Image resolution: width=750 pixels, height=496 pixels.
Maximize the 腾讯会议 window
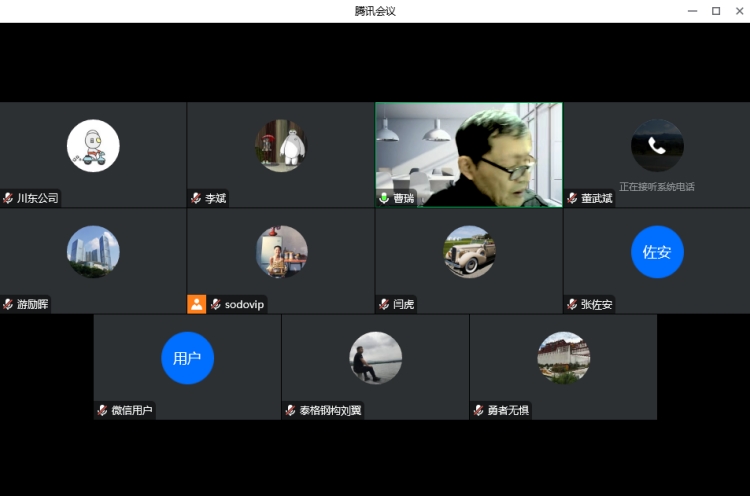(716, 11)
